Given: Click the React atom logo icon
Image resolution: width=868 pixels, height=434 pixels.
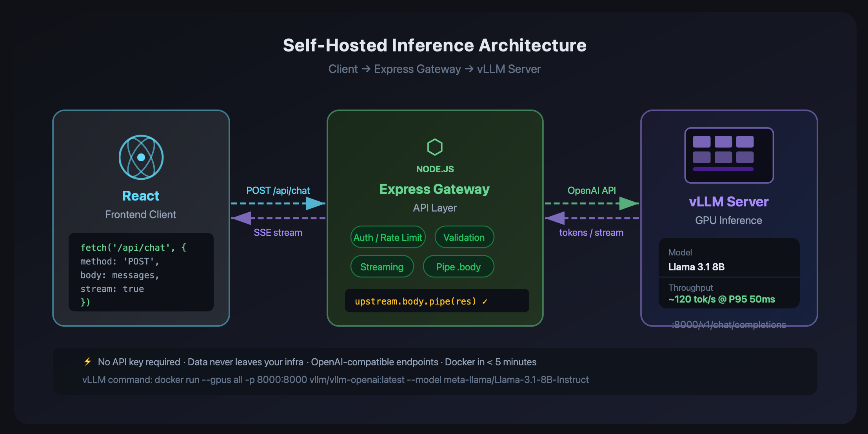Looking at the screenshot, I should [141, 157].
